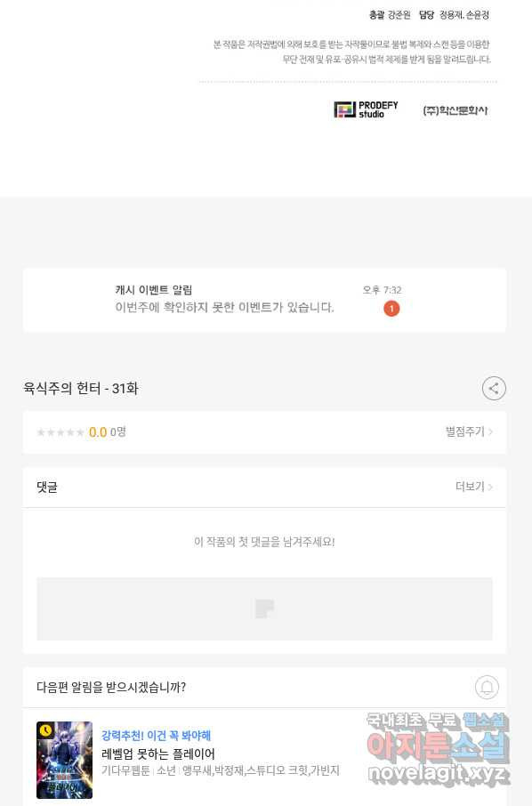Click the red notification badge showing 1
Screen dimensions: 532x806
click(391, 309)
